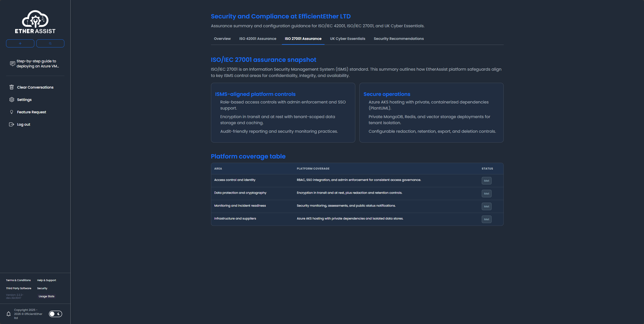Open the Usage Stats link

click(x=46, y=296)
